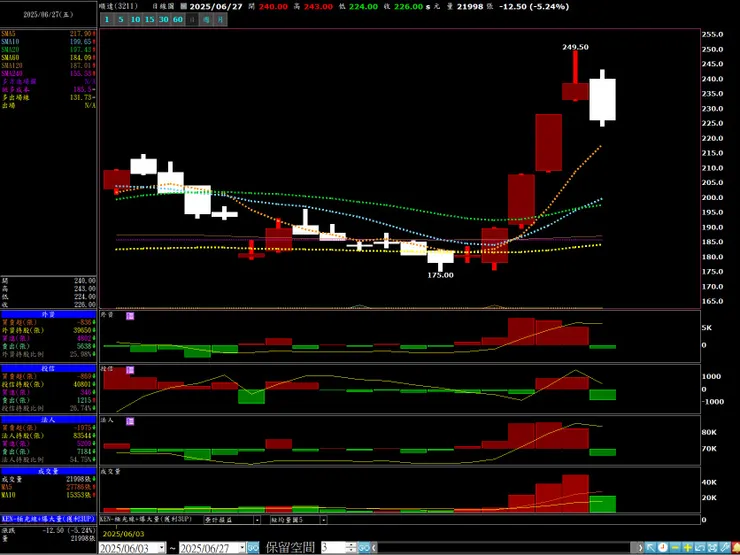Click the camera snapshot icon in bottom toolbar
This screenshot has width=740, height=555.
712,547
